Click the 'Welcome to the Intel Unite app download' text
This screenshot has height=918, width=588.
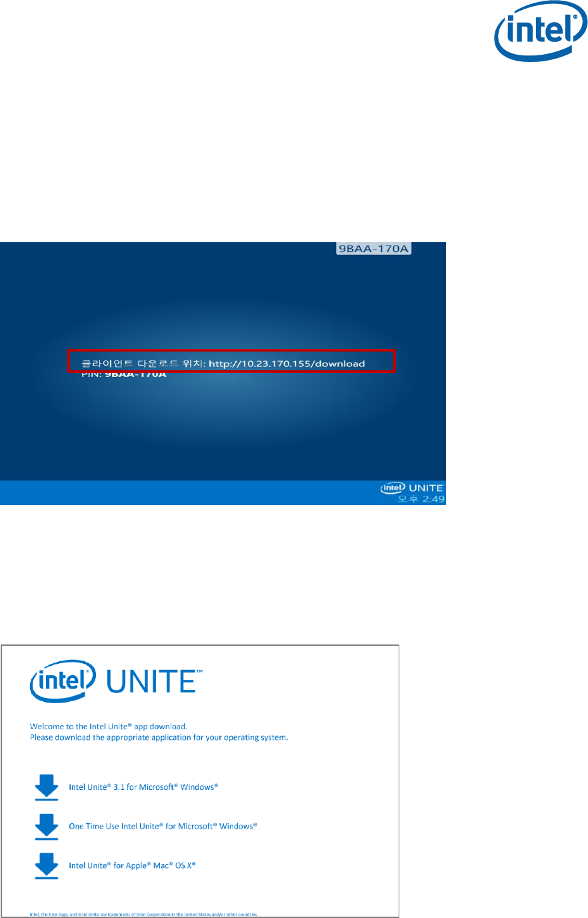[x=109, y=726]
